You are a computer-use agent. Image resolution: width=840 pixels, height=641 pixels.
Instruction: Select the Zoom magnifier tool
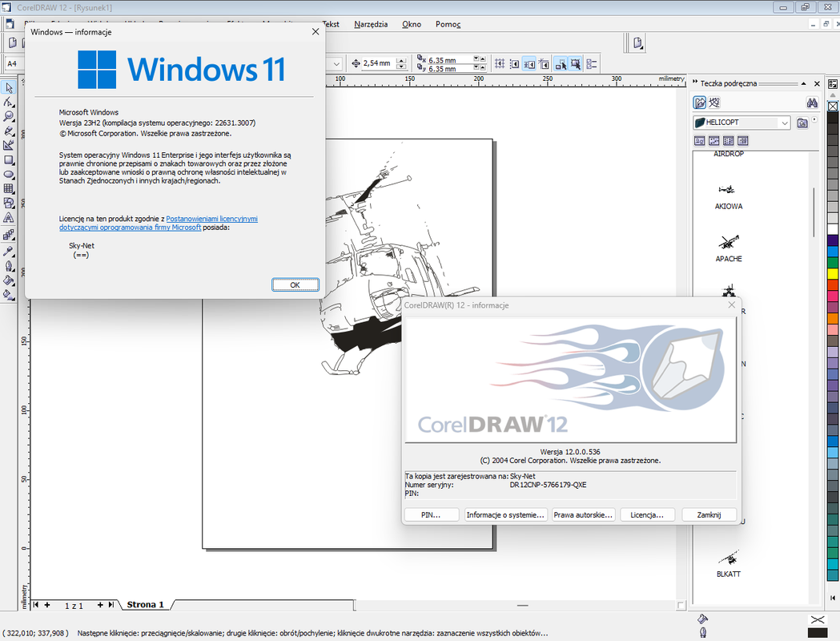click(9, 116)
